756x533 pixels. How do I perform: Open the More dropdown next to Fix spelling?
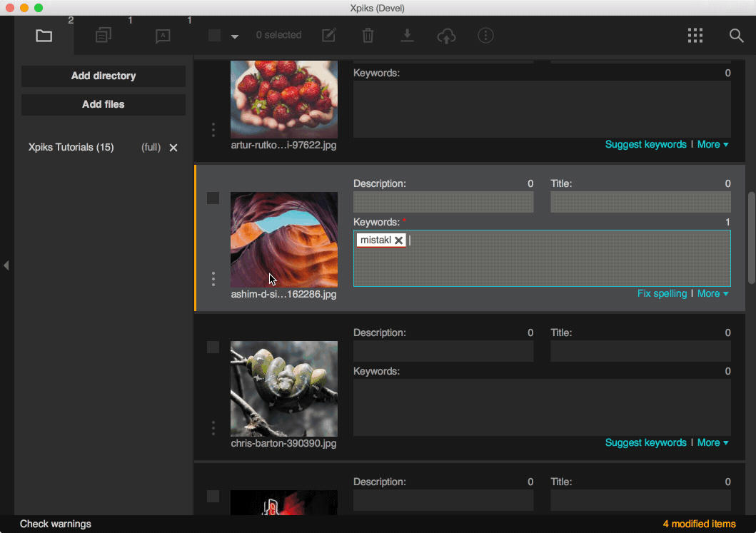click(x=712, y=293)
